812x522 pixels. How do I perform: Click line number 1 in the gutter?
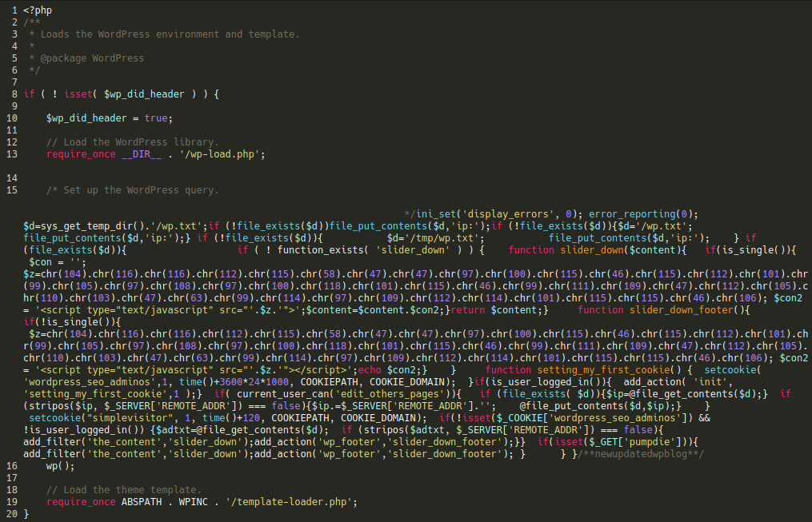(14, 10)
